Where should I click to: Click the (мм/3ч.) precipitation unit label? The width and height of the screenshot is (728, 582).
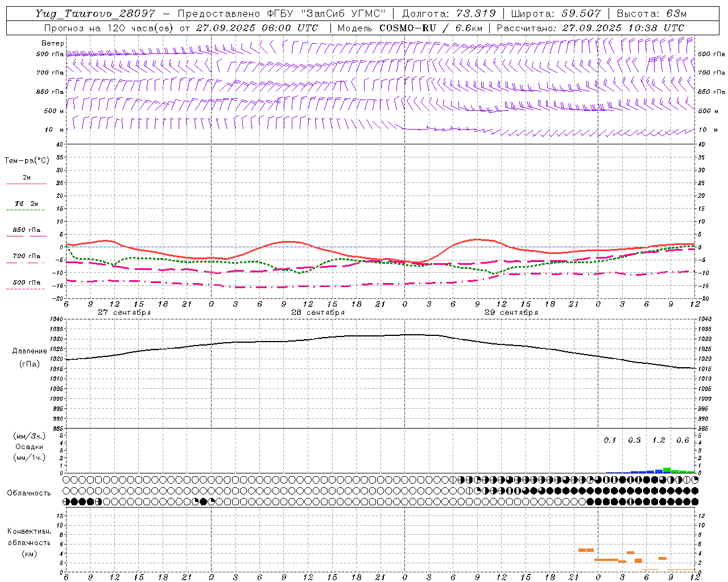(x=30, y=436)
